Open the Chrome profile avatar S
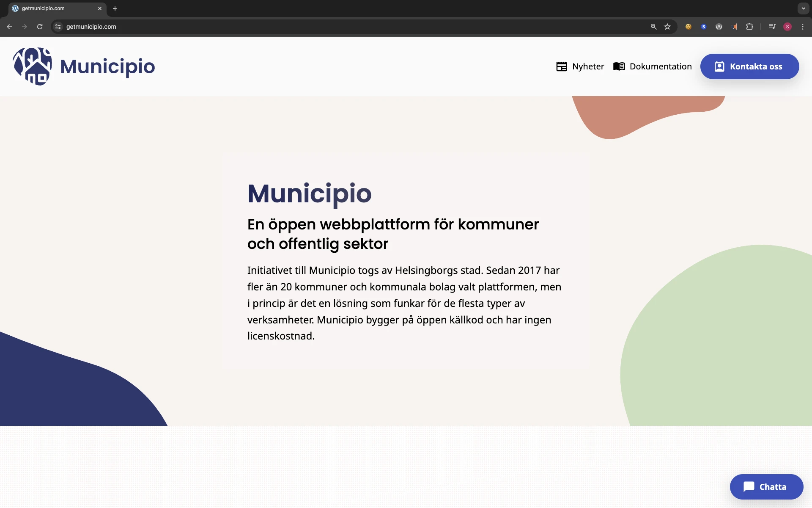The height and width of the screenshot is (508, 812). [787, 27]
